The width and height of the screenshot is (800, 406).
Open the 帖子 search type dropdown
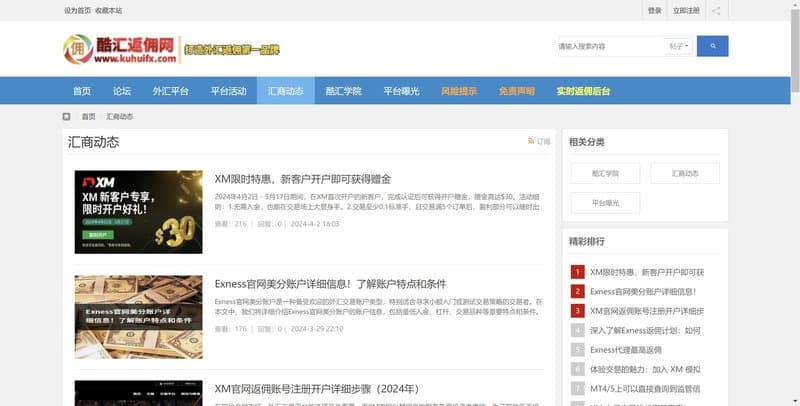678,46
